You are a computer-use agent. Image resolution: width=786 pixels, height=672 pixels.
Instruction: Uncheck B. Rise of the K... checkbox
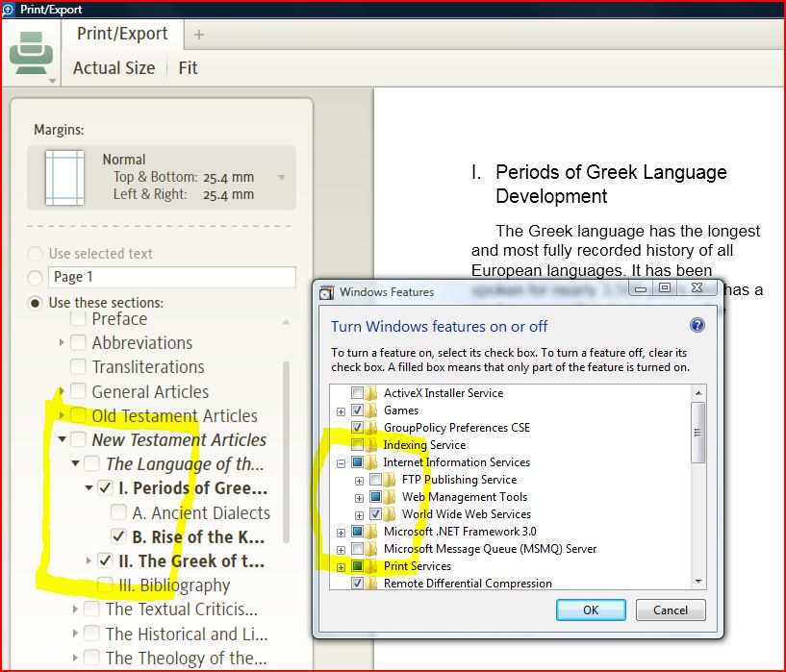[118, 536]
